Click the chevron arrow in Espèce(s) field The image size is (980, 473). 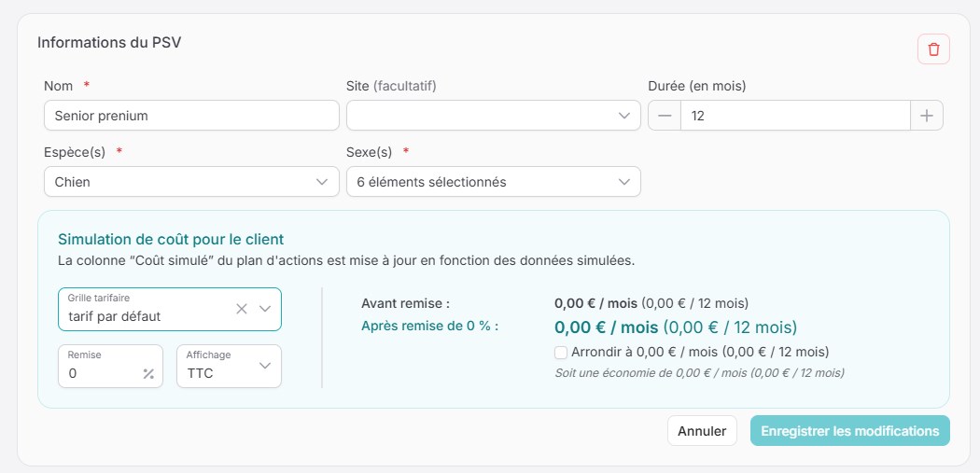coord(323,182)
